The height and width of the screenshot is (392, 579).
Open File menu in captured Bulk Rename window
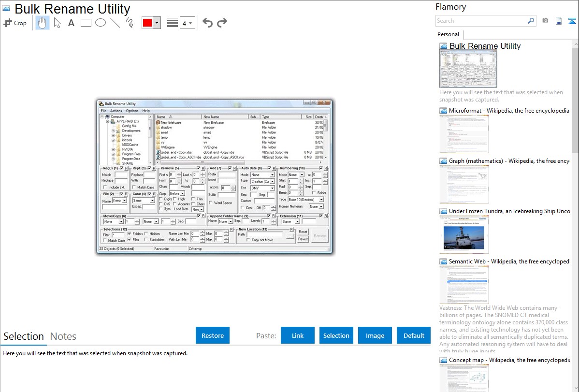103,111
